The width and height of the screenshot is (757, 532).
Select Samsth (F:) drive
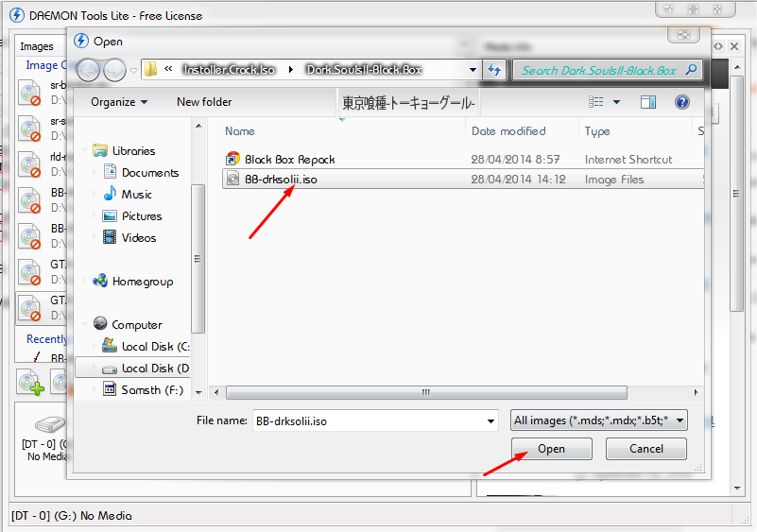152,390
